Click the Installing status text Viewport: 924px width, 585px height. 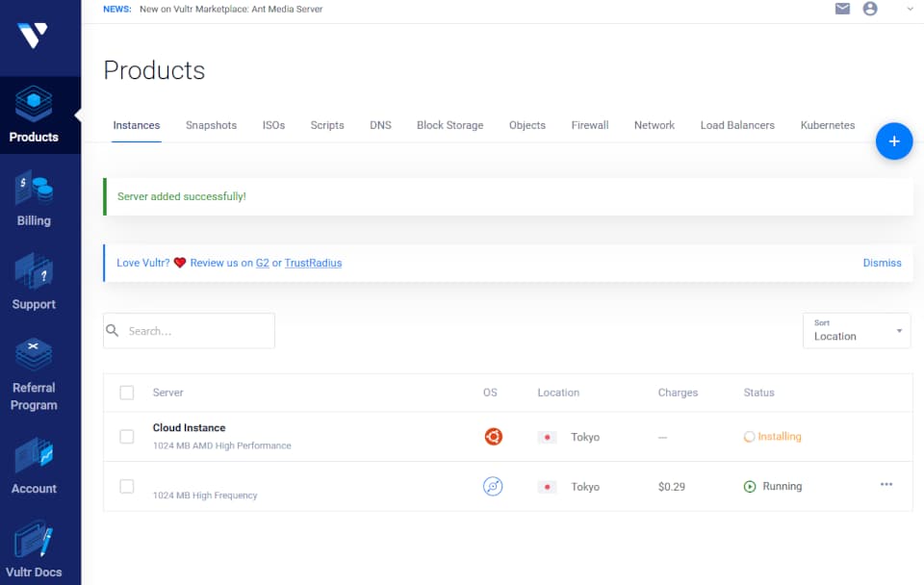(x=780, y=437)
